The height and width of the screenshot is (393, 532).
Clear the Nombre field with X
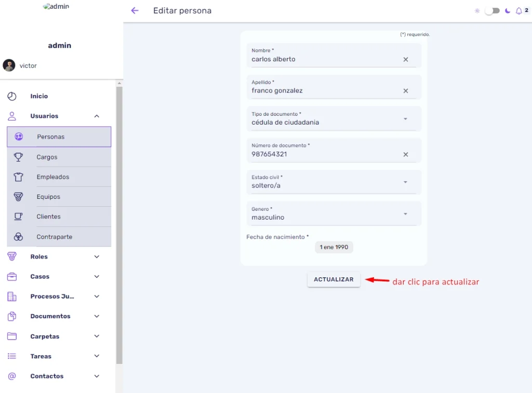pyautogui.click(x=405, y=59)
